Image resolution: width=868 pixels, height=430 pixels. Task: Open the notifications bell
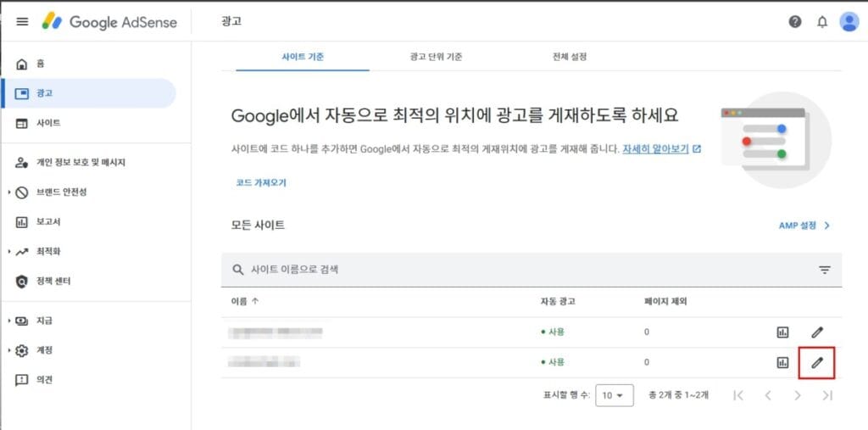pyautogui.click(x=822, y=21)
